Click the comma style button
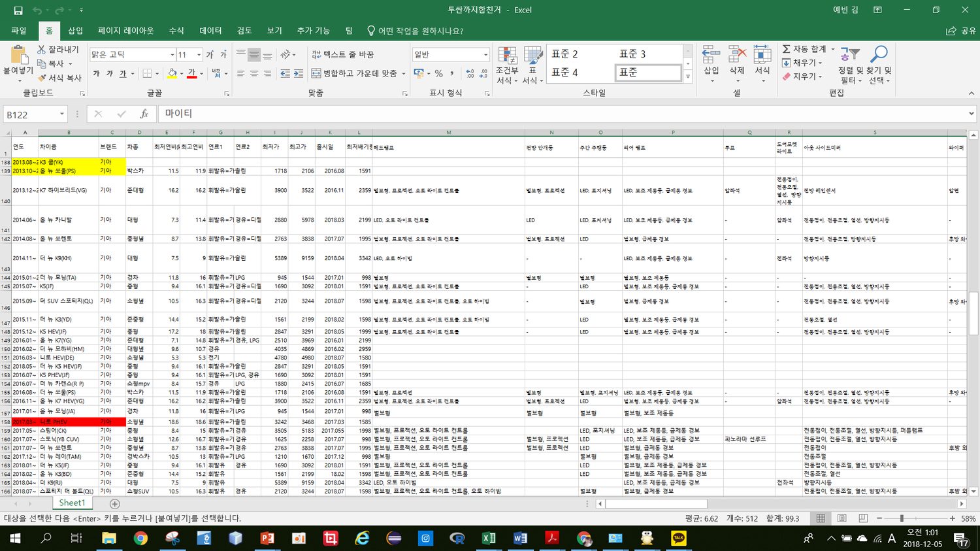The width and height of the screenshot is (980, 551). pos(451,74)
